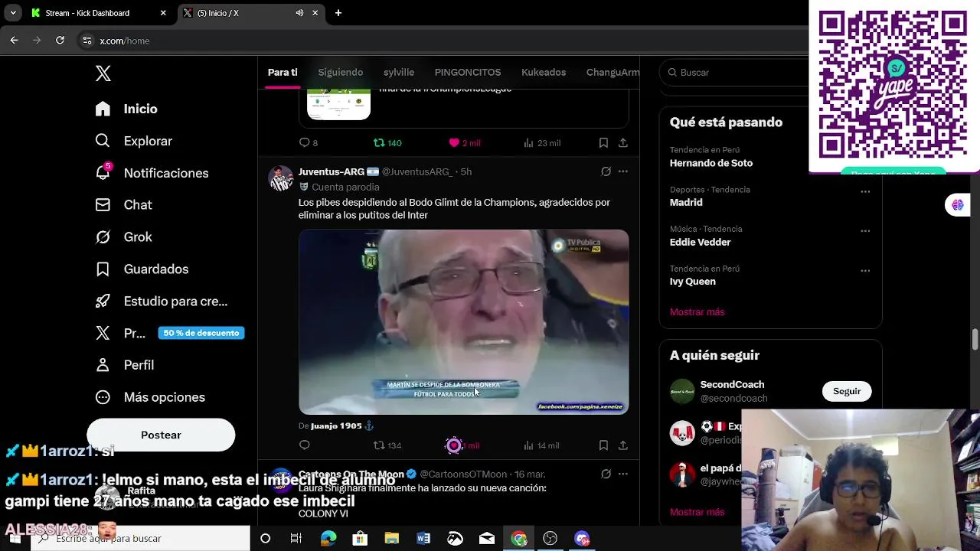Open the Hernando de Soto trend
The image size is (980, 551).
711,163
